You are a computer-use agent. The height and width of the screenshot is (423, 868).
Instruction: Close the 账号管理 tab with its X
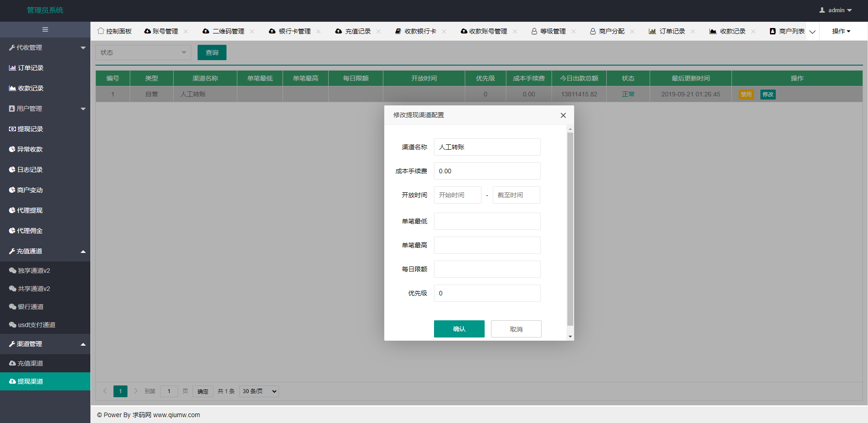186,31
